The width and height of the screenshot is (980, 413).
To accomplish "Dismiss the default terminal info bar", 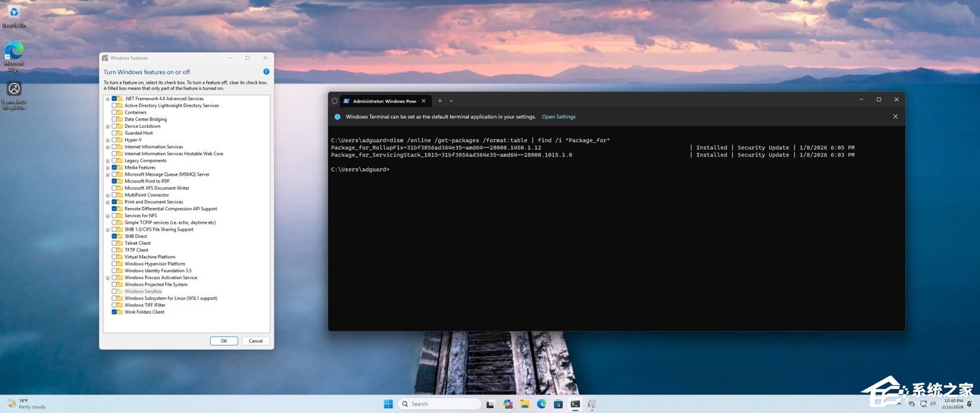I will pyautogui.click(x=896, y=116).
